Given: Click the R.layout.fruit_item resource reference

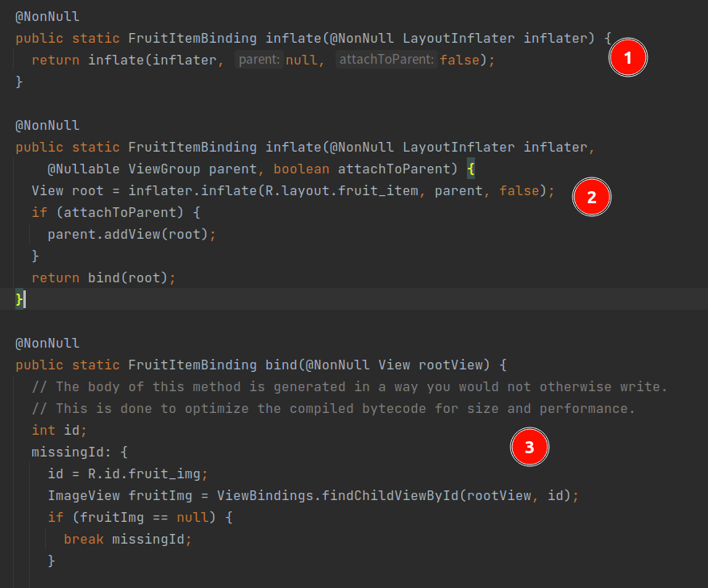Looking at the screenshot, I should (x=342, y=190).
